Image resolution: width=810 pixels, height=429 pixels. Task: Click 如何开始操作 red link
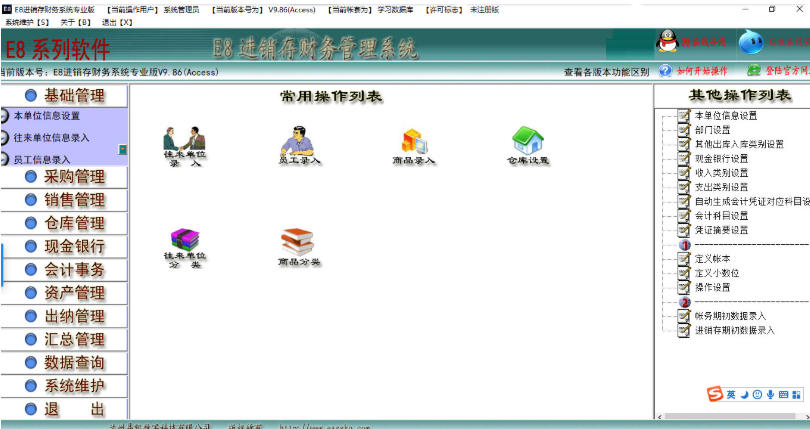(x=702, y=71)
